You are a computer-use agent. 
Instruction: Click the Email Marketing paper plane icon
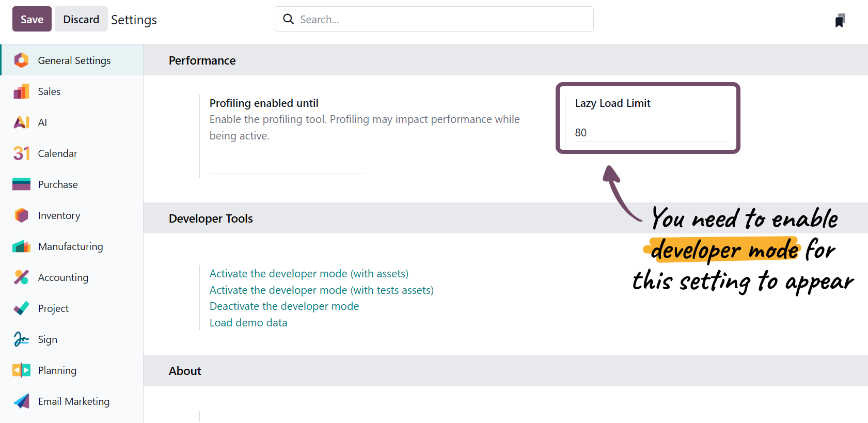(21, 401)
